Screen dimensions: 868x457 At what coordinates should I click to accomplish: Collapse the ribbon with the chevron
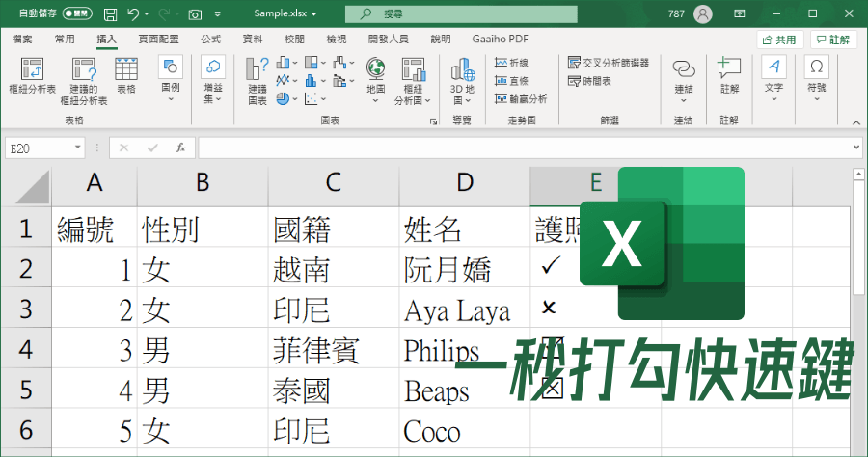click(x=855, y=122)
